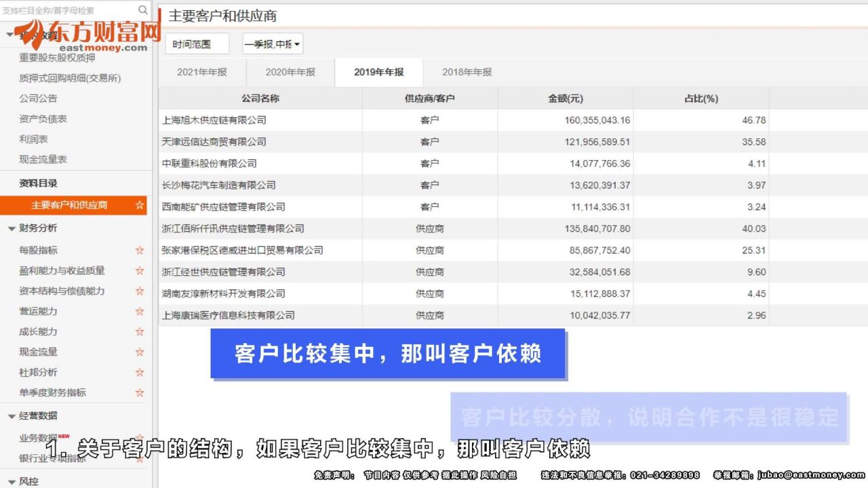Click the 时间范围 label box
The height and width of the screenshot is (488, 868).
tap(197, 44)
